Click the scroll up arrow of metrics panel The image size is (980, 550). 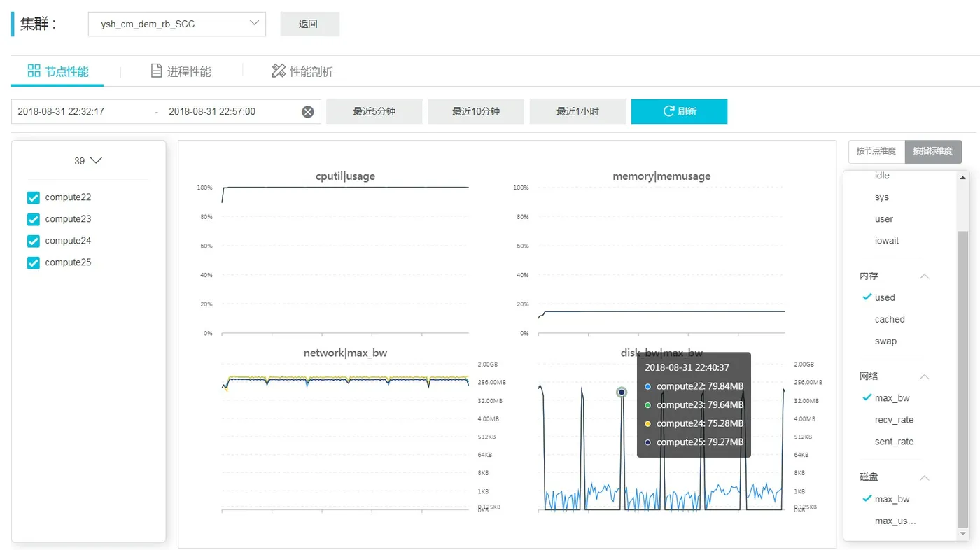pyautogui.click(x=963, y=176)
